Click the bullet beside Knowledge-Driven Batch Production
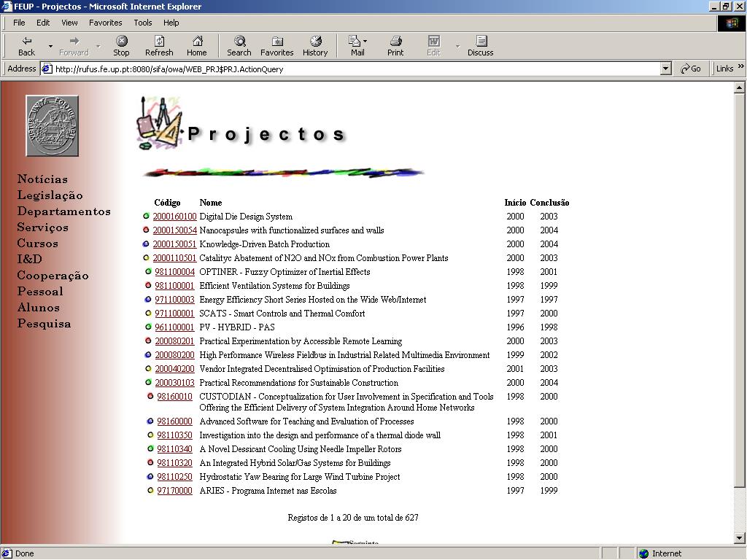 tap(146, 244)
